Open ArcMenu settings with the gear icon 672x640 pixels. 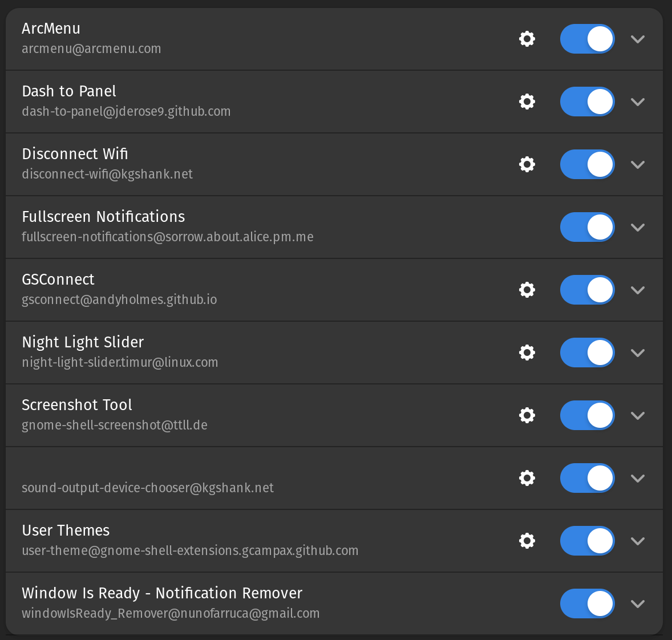pos(527,39)
